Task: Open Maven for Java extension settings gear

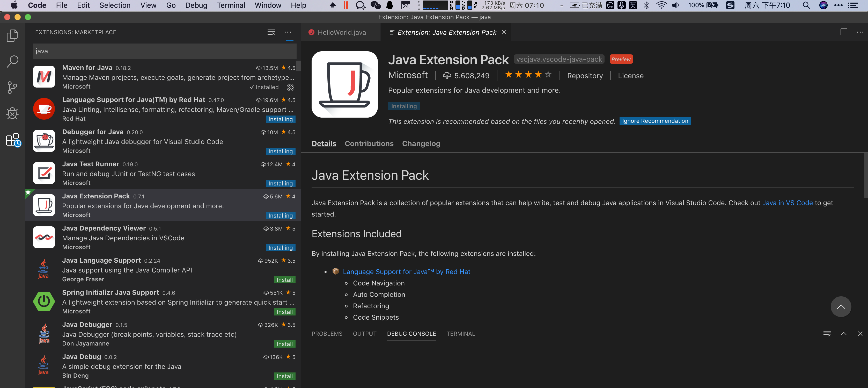Action: [290, 87]
